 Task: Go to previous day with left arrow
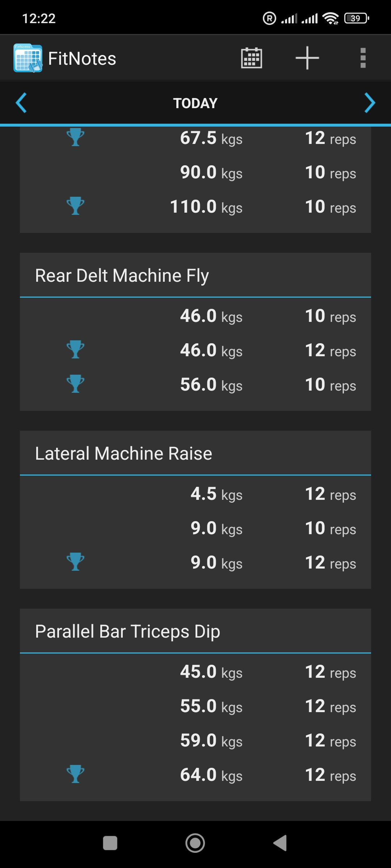(x=21, y=103)
